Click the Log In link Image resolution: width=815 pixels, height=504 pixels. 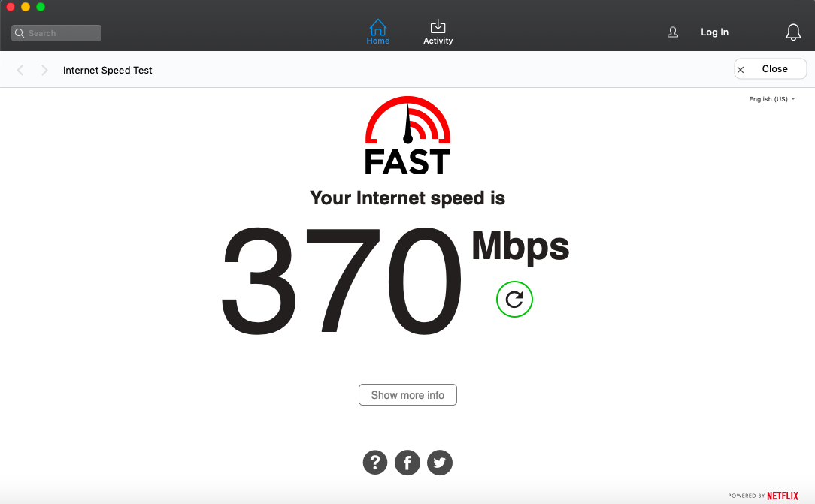pos(714,32)
